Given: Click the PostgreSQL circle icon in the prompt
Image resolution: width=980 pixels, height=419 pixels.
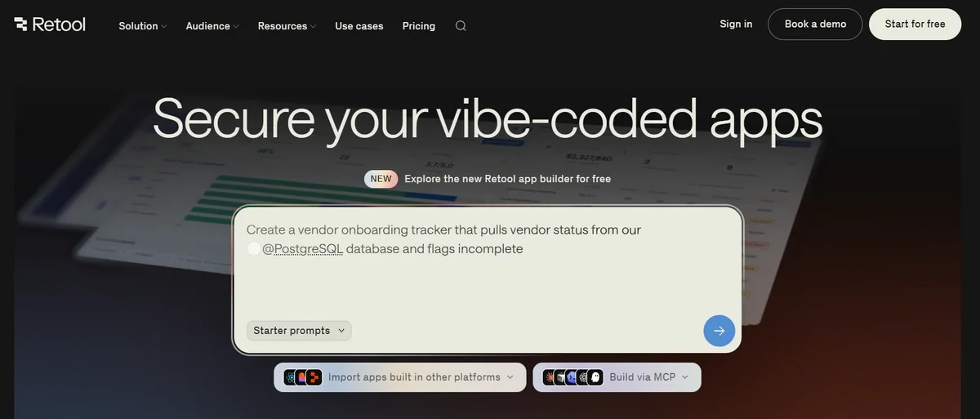Looking at the screenshot, I should [x=254, y=248].
